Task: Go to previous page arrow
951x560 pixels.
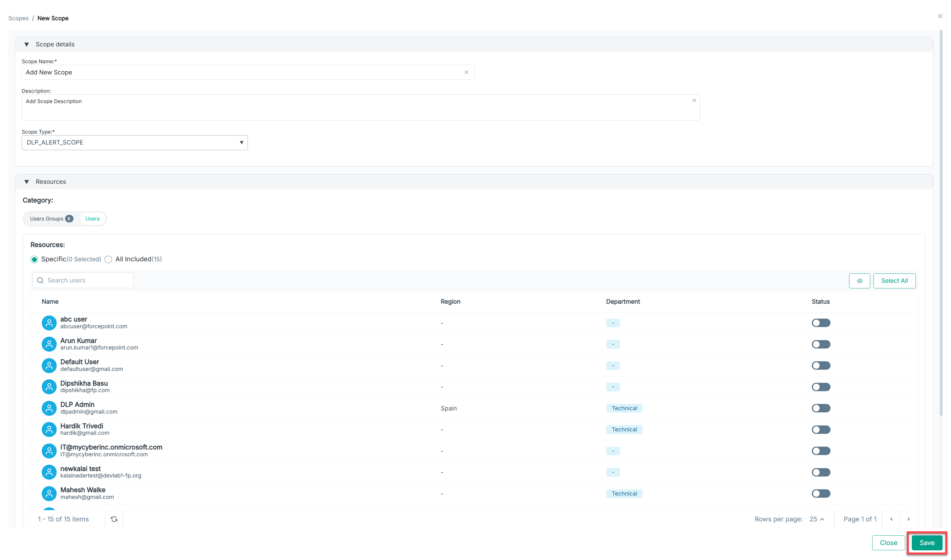Action: coord(891,519)
